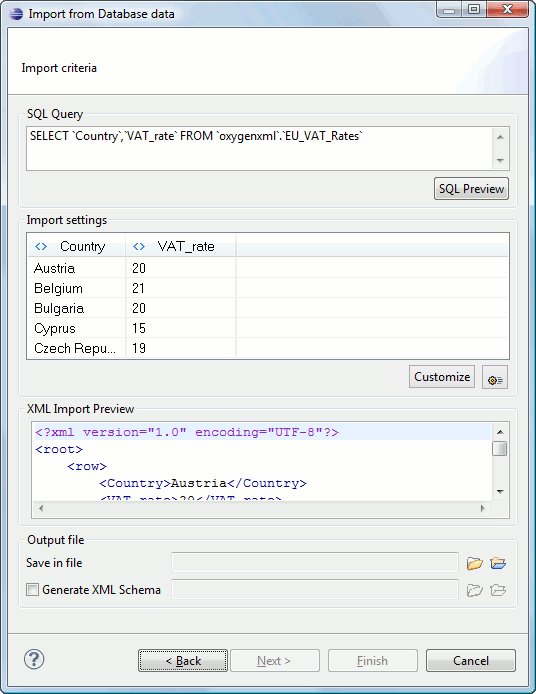
Task: Click the SQL Query scroll down arrow
Action: click(x=501, y=160)
